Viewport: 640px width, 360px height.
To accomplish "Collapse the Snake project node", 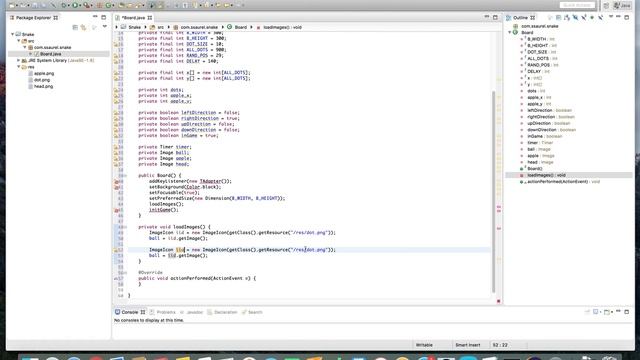I will pos(13,34).
